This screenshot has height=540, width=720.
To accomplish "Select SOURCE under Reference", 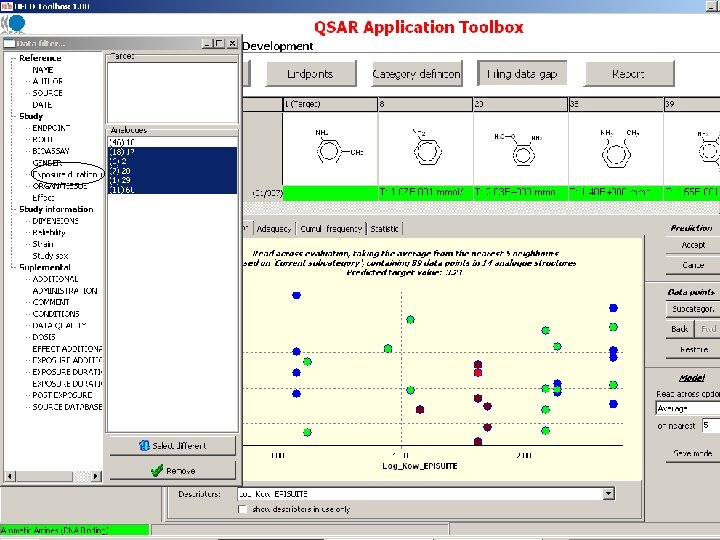I will (x=47, y=93).
